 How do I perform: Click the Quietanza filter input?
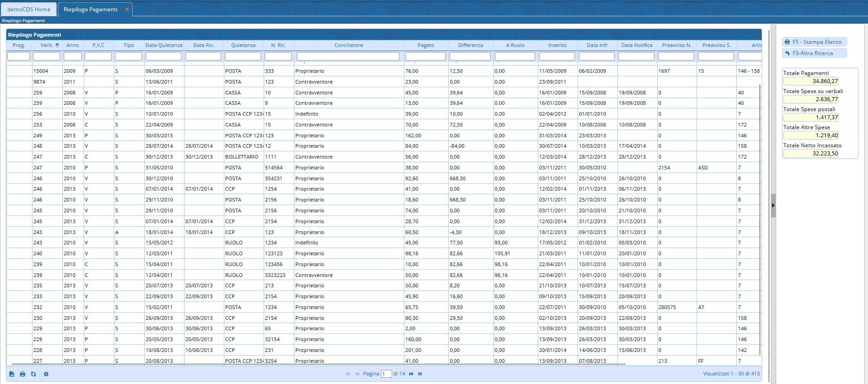[243, 56]
